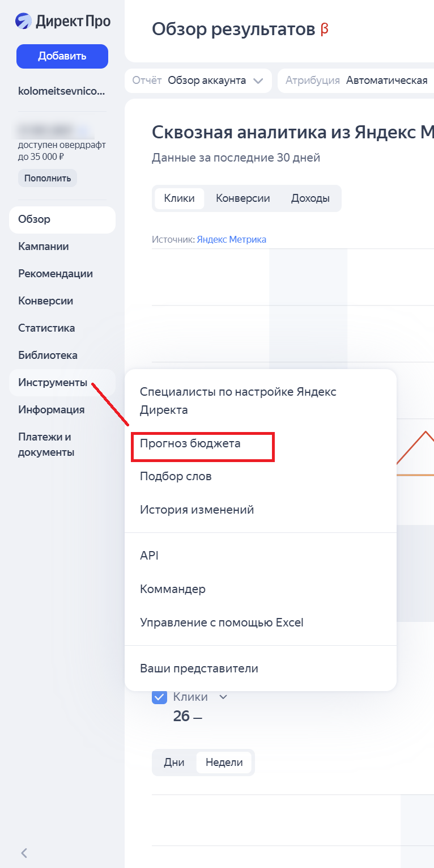Screen dimensions: 434x868
Task: Go to Статистика in the sidebar
Action: pos(46,328)
